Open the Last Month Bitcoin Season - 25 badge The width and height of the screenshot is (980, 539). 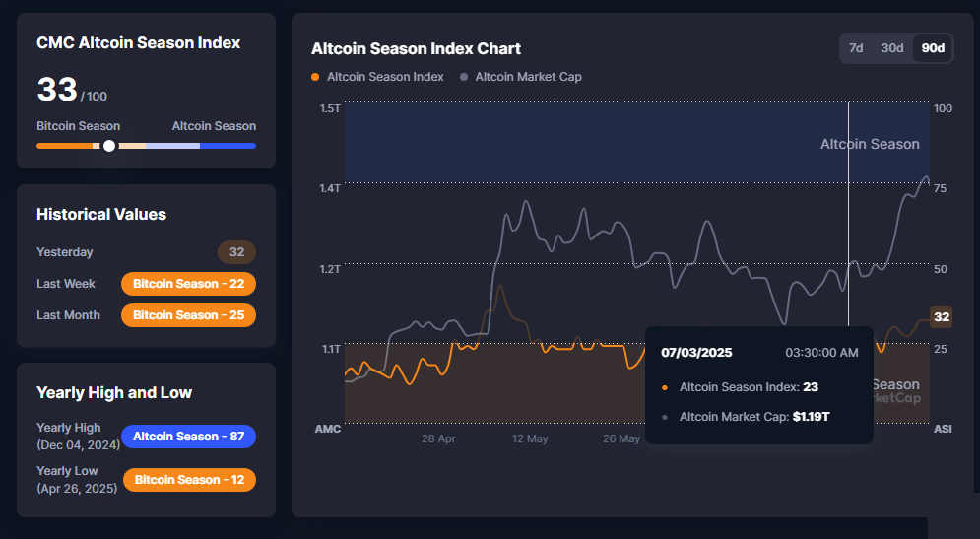pos(188,315)
